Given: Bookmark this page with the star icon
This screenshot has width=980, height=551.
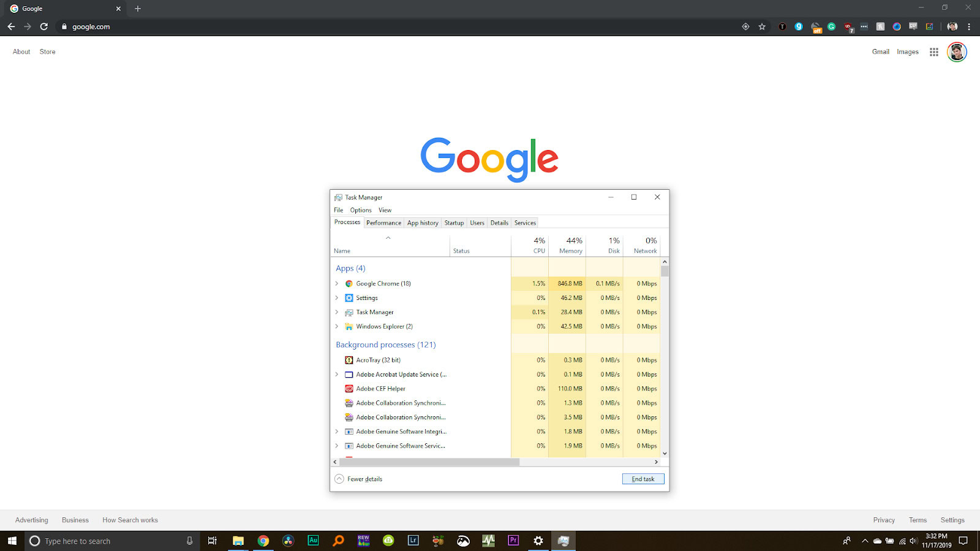Looking at the screenshot, I should 762,26.
